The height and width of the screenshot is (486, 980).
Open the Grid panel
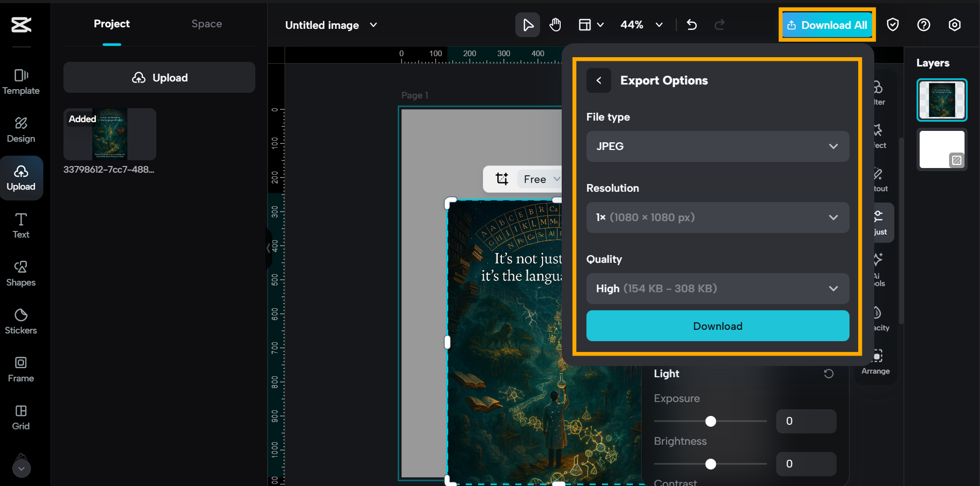pos(21,417)
